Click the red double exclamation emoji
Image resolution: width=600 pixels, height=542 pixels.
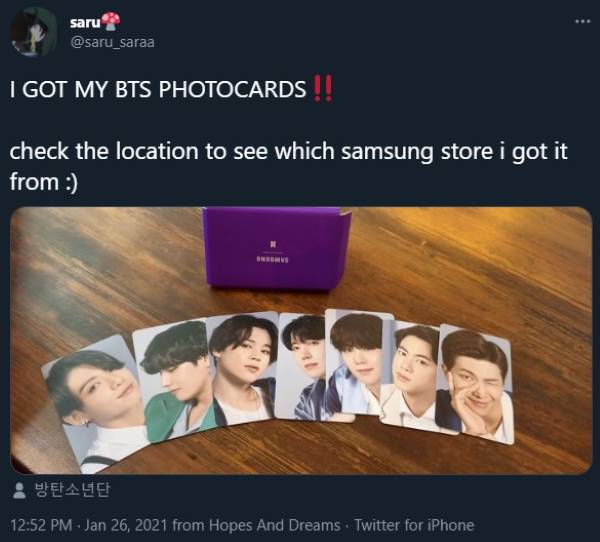323,89
